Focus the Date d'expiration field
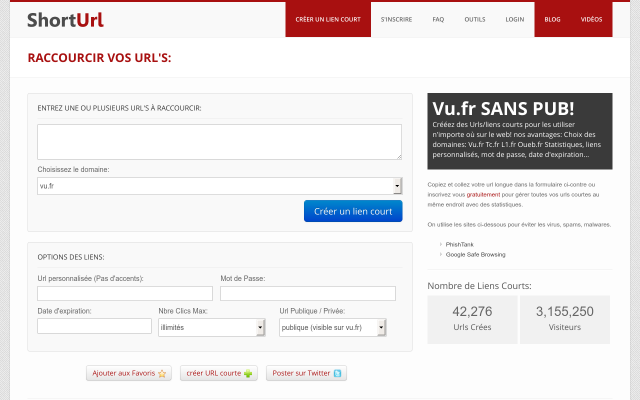Screen dimensions: 640x400 [94, 326]
